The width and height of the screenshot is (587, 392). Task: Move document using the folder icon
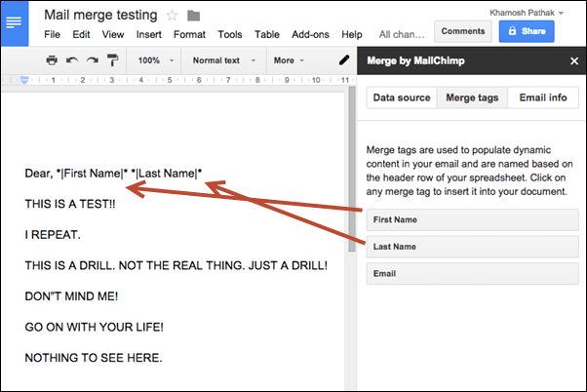pos(193,16)
